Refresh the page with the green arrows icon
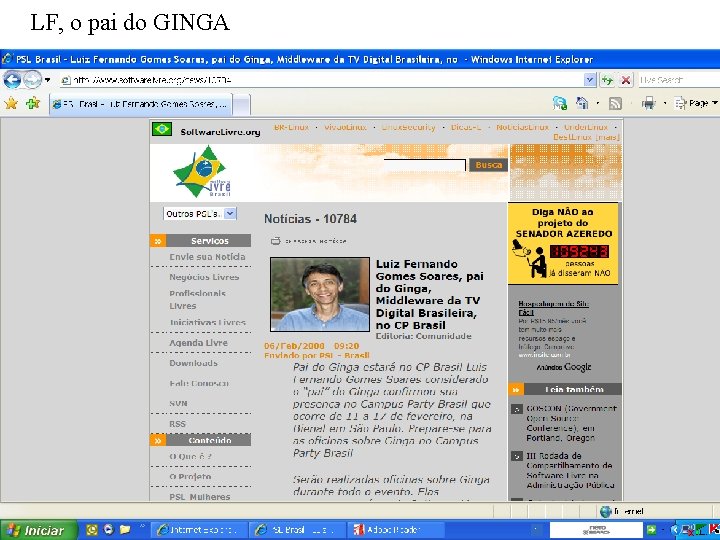 point(608,80)
